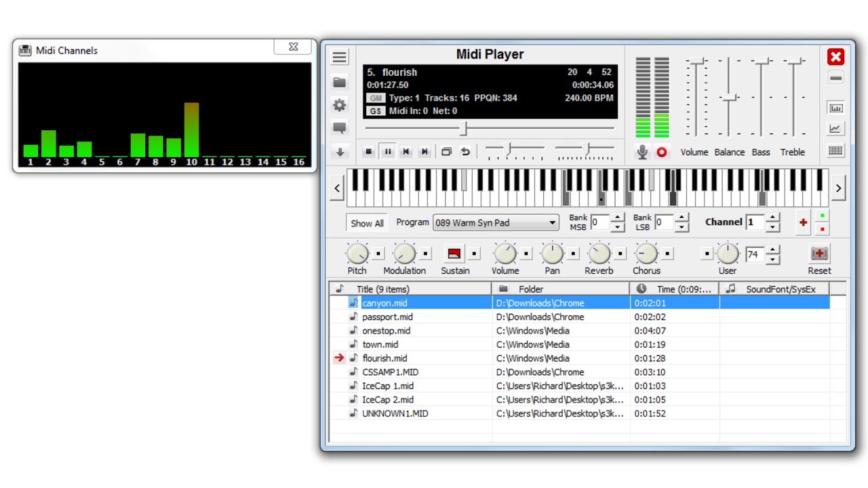Click the open folder icon
The image size is (868, 488).
(340, 82)
